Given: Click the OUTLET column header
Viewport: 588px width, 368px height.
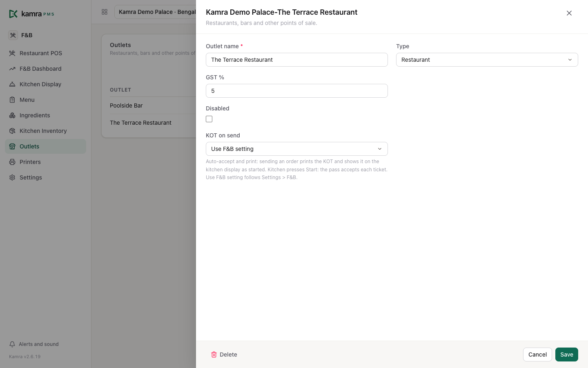Looking at the screenshot, I should click(x=120, y=90).
